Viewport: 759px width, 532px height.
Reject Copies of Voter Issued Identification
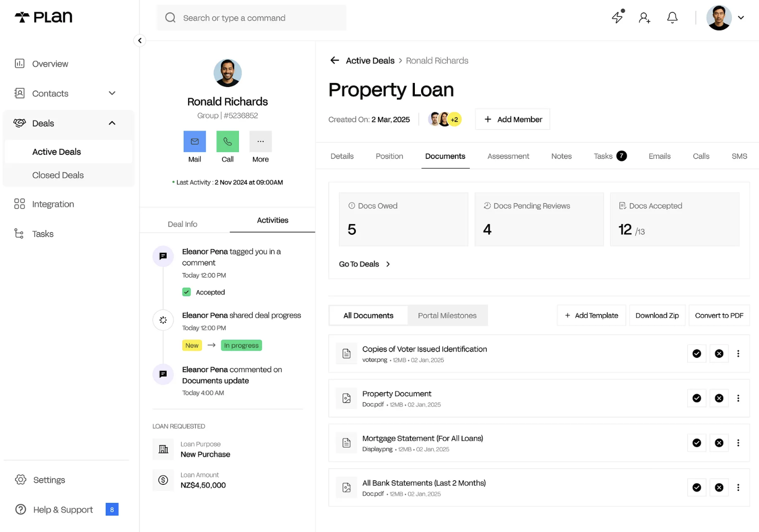point(720,354)
